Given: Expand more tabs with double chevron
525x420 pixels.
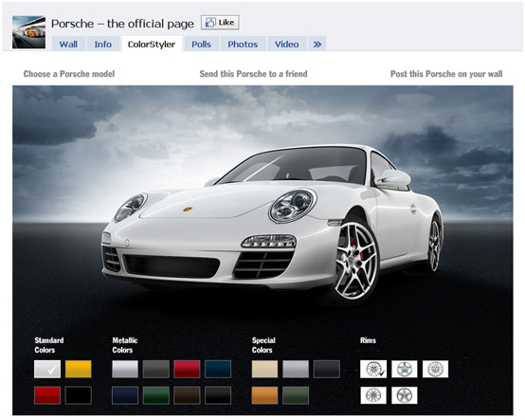Looking at the screenshot, I should point(317,45).
